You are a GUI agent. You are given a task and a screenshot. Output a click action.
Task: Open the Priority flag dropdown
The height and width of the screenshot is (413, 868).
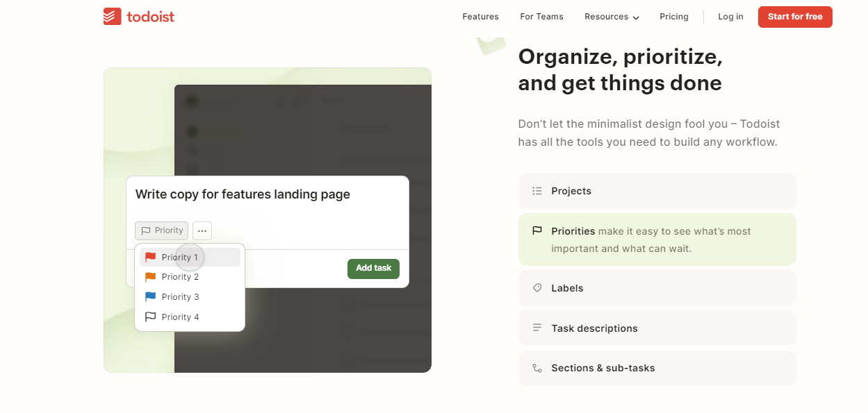[161, 230]
